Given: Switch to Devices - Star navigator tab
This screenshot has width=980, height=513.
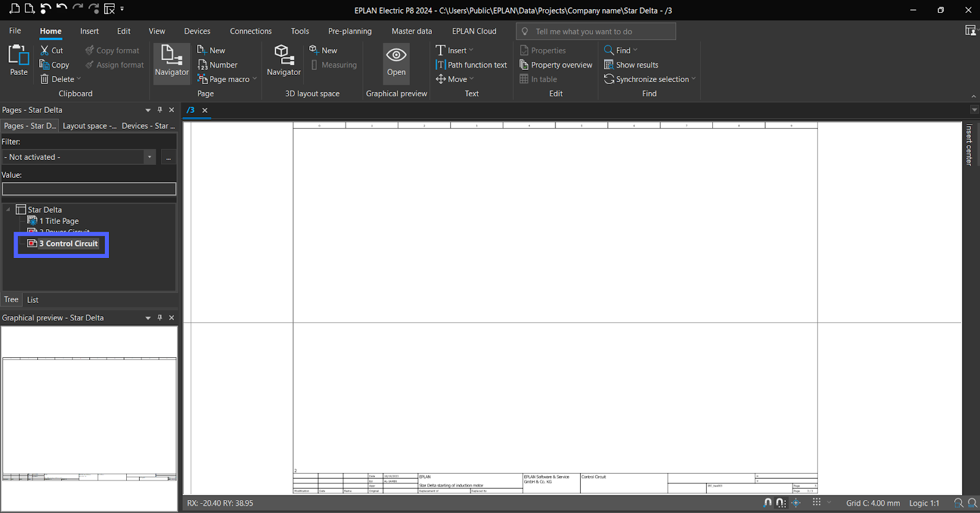Looking at the screenshot, I should click(x=148, y=126).
